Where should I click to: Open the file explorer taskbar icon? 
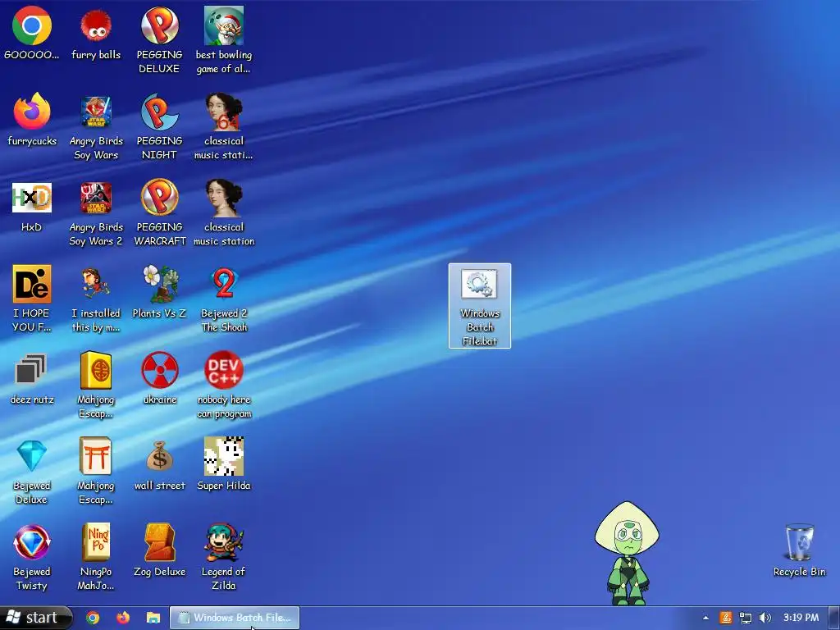click(153, 618)
